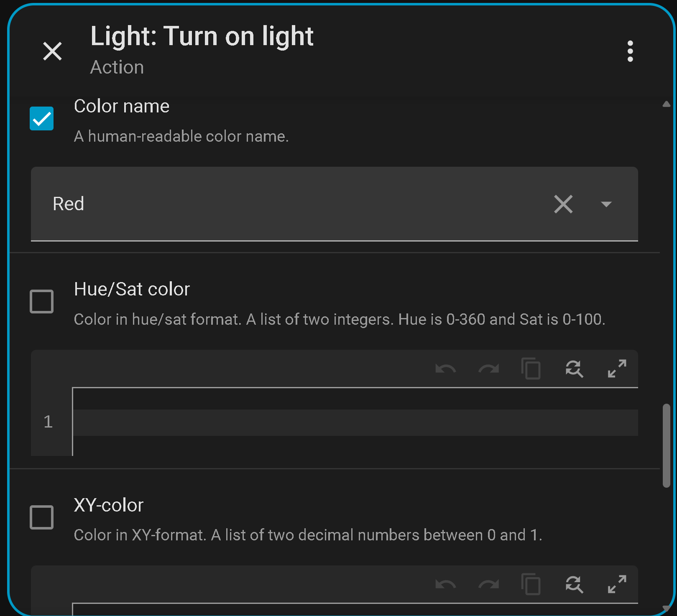Copy the Hue/Sat editor contents

[531, 369]
